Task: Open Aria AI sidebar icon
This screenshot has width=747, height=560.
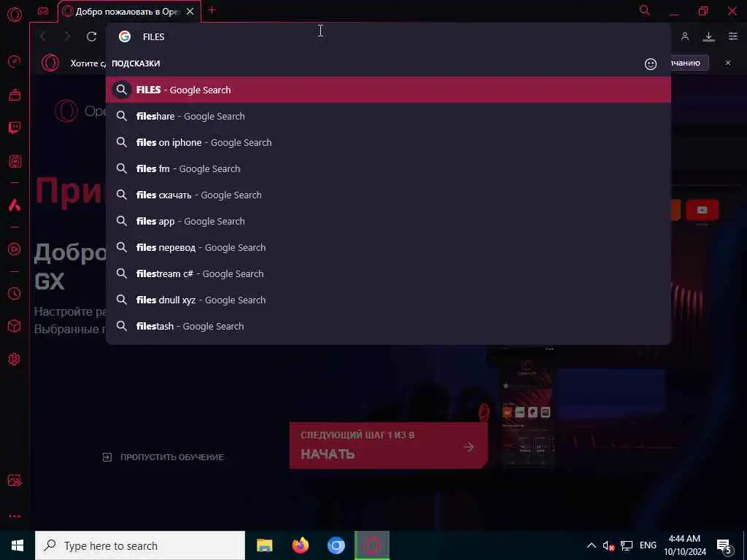Action: 15,205
